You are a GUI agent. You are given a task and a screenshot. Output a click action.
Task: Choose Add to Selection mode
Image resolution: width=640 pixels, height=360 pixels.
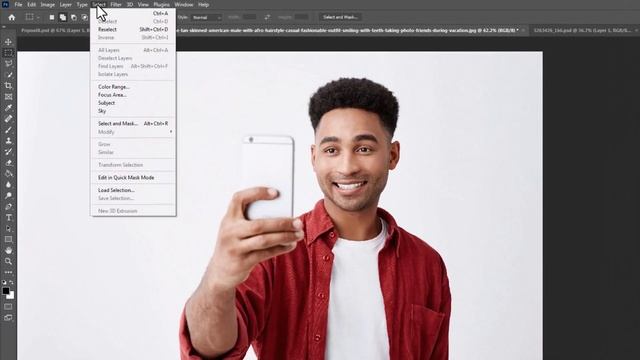[x=63, y=17]
